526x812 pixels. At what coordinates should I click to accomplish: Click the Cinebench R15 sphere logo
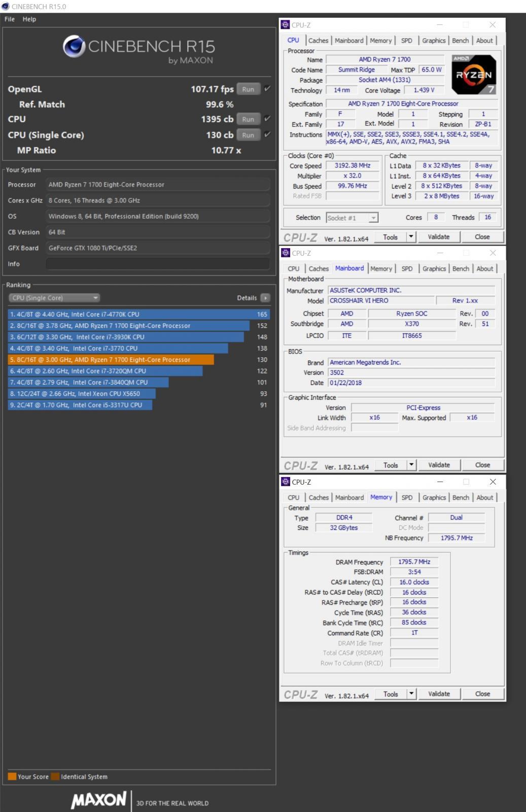tap(74, 46)
